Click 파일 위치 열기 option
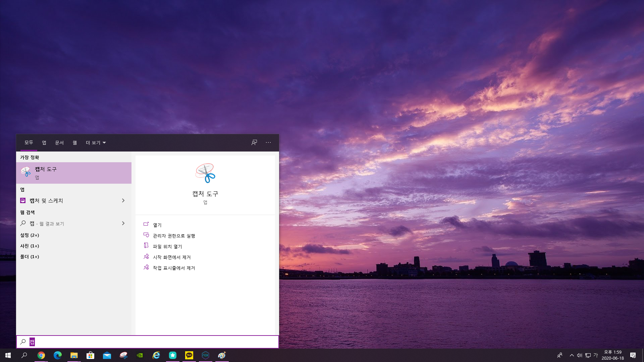Screen dimensions: 644x362 (167, 246)
